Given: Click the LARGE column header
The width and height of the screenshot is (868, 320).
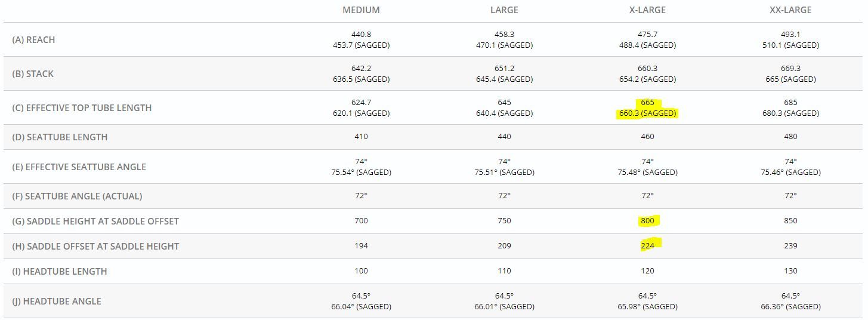Looking at the screenshot, I should point(504,10).
